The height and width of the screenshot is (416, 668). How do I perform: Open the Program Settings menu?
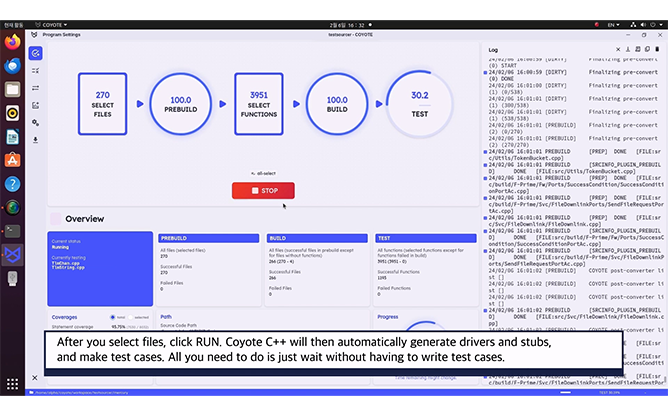[x=61, y=35]
